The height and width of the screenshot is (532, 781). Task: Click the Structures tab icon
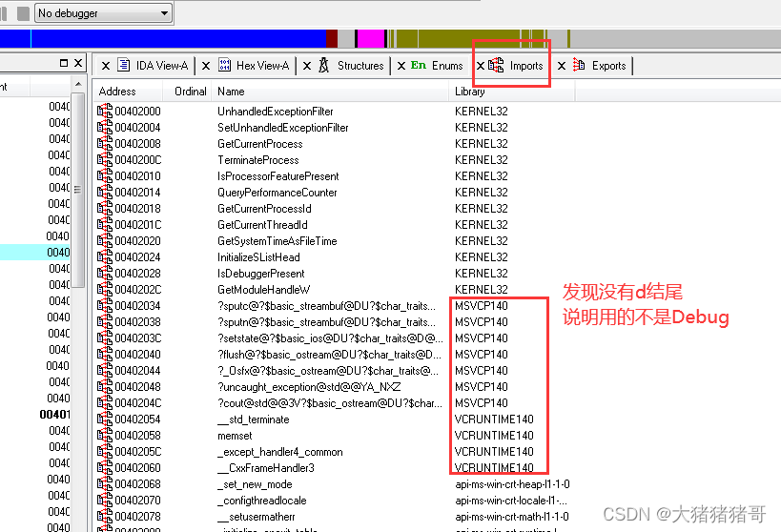tap(324, 65)
